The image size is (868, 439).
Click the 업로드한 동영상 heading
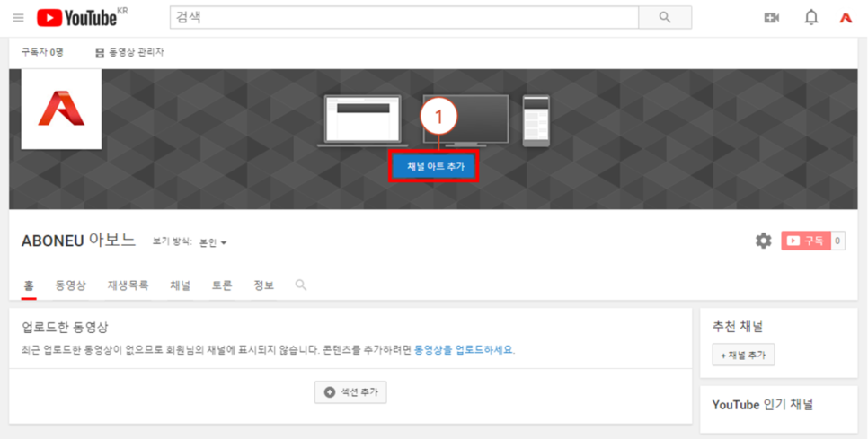click(66, 328)
